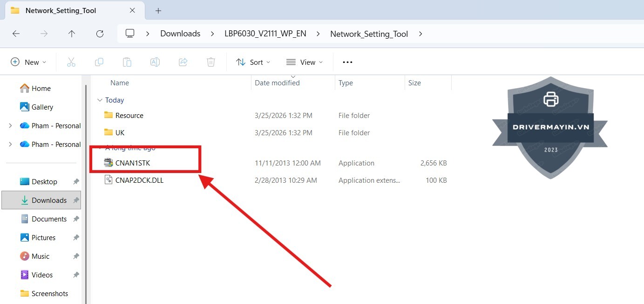Open Documents in the navigation pane

pos(49,219)
